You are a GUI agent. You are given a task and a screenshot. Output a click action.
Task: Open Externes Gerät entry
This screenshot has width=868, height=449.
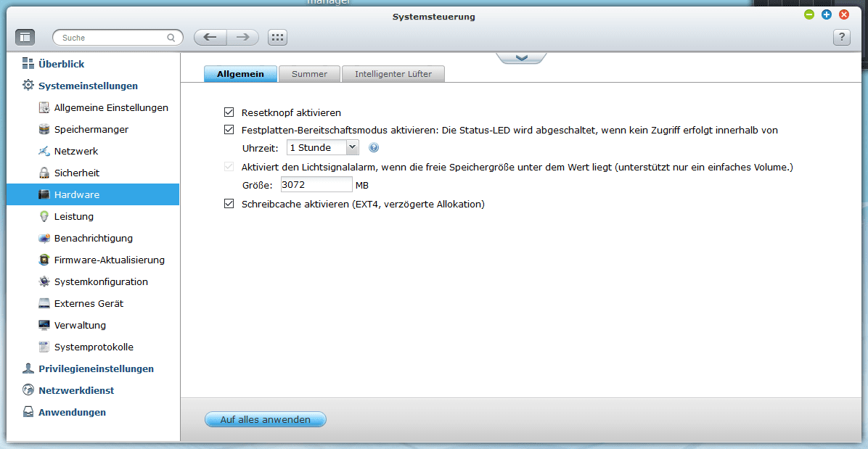tap(89, 304)
